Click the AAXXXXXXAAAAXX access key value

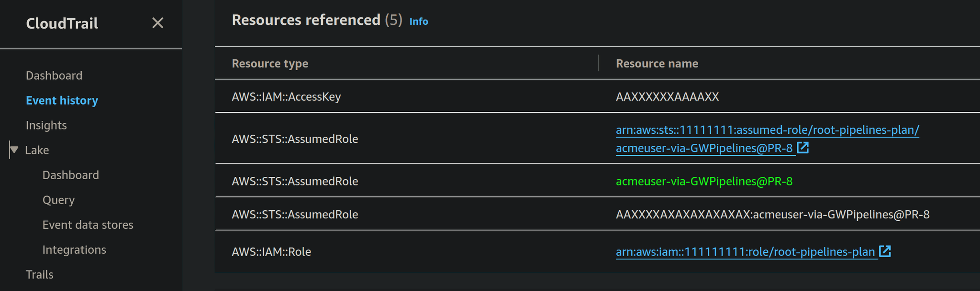pos(667,97)
